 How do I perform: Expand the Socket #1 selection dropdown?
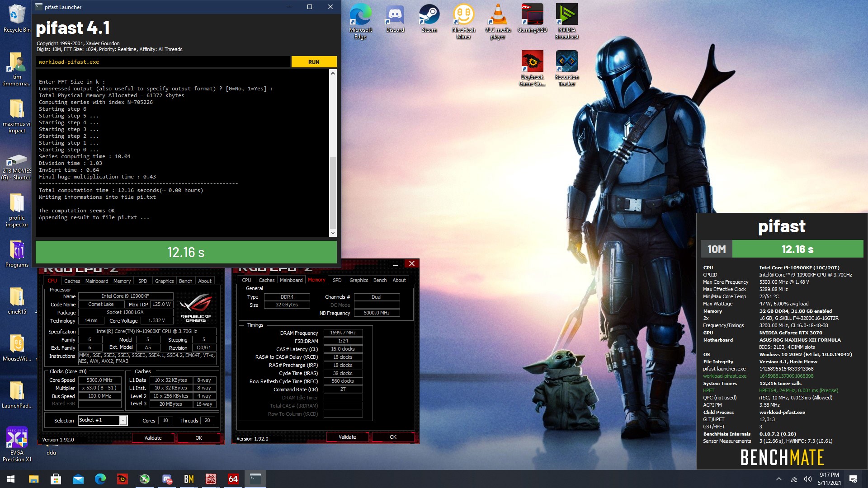123,420
